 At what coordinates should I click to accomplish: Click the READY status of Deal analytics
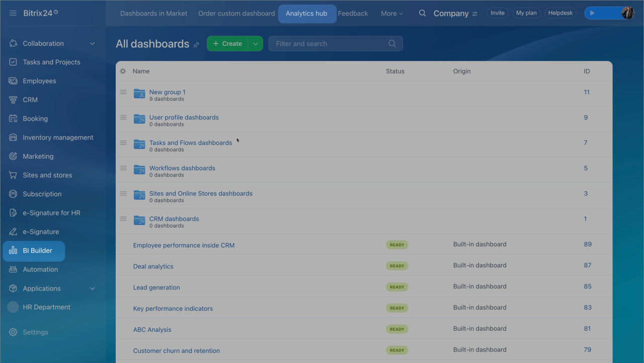[397, 266]
